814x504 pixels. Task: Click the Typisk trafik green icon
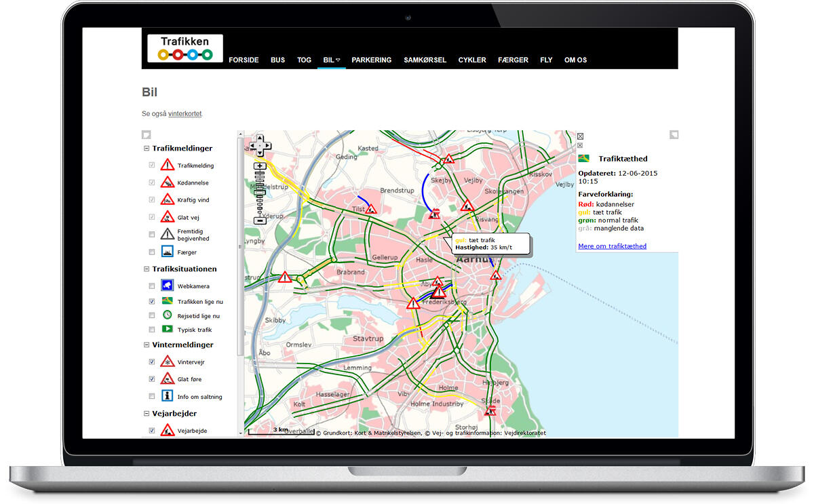168,330
